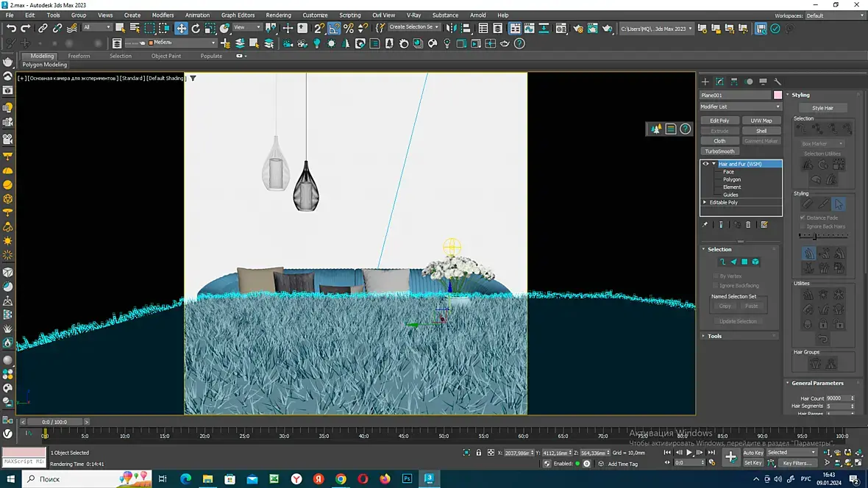The height and width of the screenshot is (488, 868).
Task: Switch to the Freeform ribbon tab
Action: (79, 56)
